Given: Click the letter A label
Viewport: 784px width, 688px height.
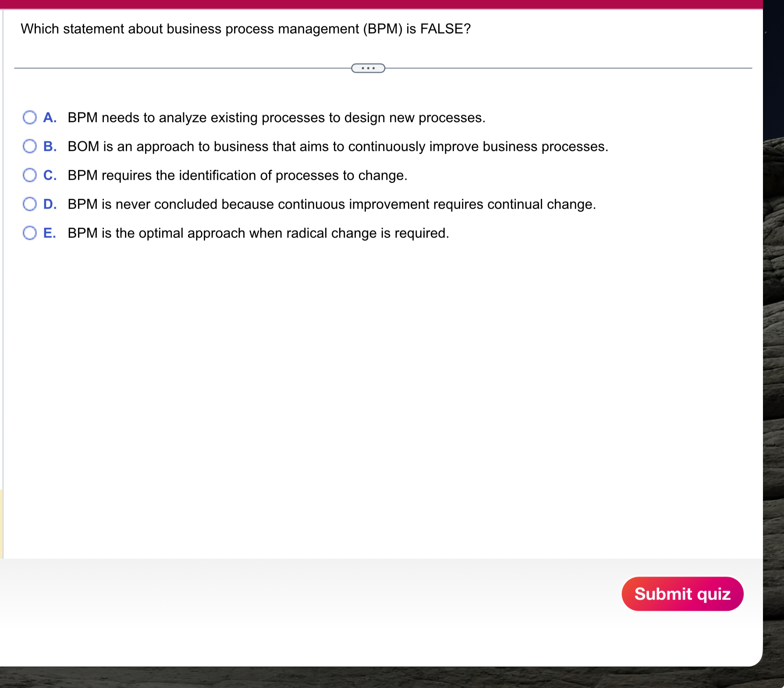Looking at the screenshot, I should click(50, 117).
